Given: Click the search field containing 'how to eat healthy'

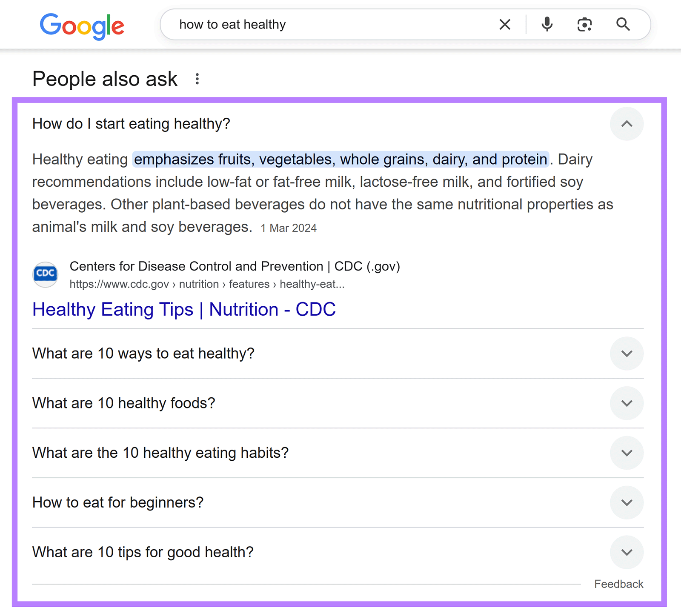Looking at the screenshot, I should click(298, 24).
